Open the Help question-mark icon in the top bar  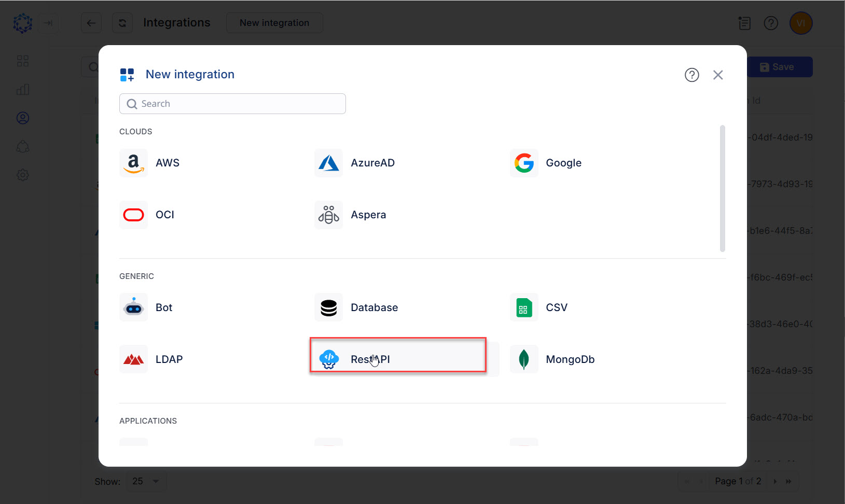pyautogui.click(x=771, y=23)
